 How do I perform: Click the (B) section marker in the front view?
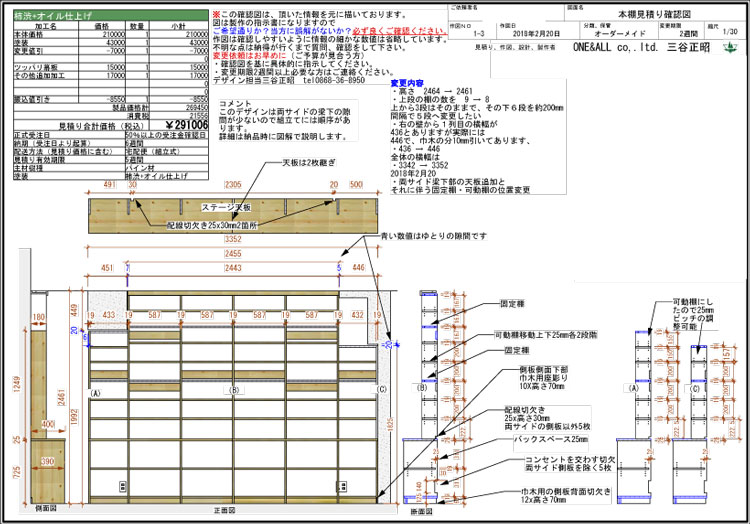(x=234, y=391)
